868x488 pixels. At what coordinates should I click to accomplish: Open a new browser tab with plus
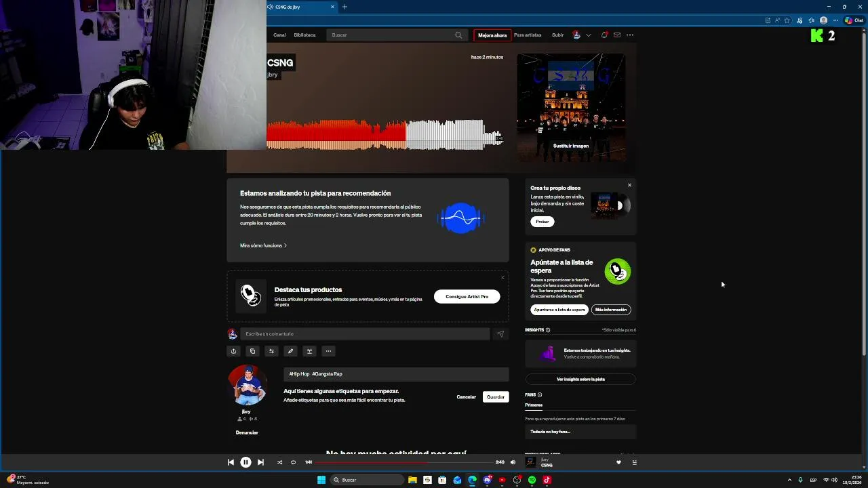344,7
